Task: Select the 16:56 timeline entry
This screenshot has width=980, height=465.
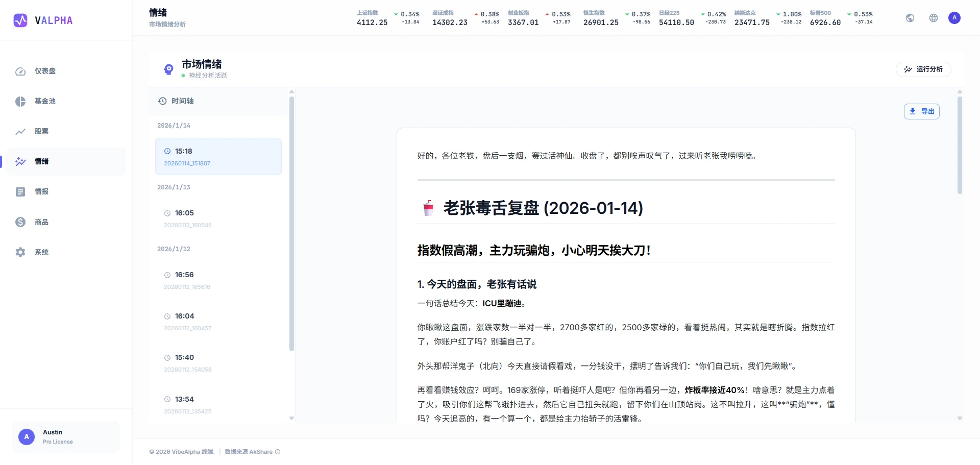Action: pos(218,280)
